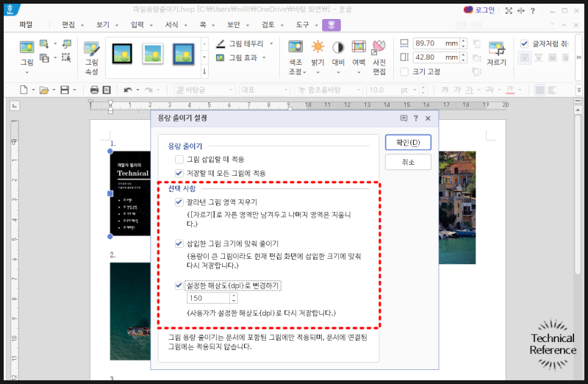Click the 여백 margin icon
The width and height of the screenshot is (588, 384).
[359, 47]
